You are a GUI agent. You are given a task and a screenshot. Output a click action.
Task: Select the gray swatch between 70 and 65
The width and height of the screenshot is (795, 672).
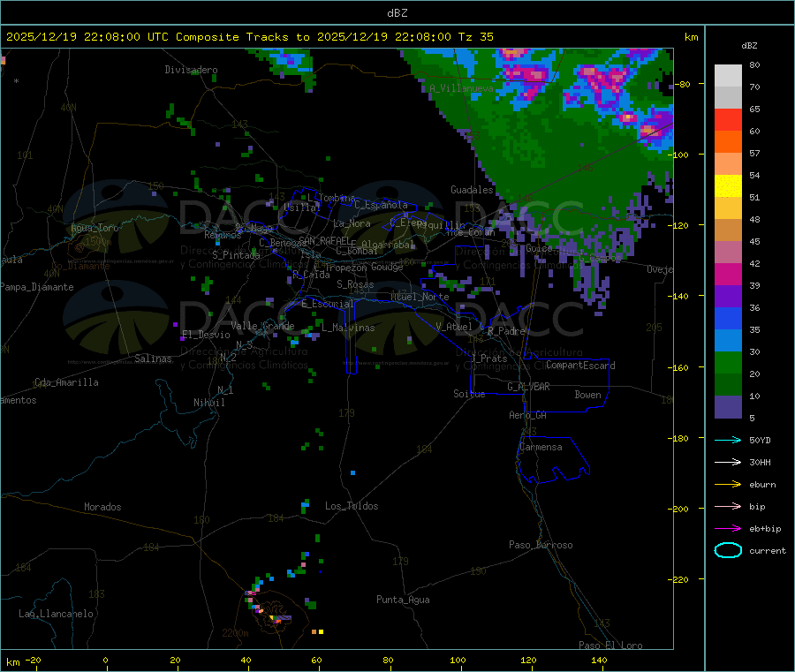[x=728, y=98]
